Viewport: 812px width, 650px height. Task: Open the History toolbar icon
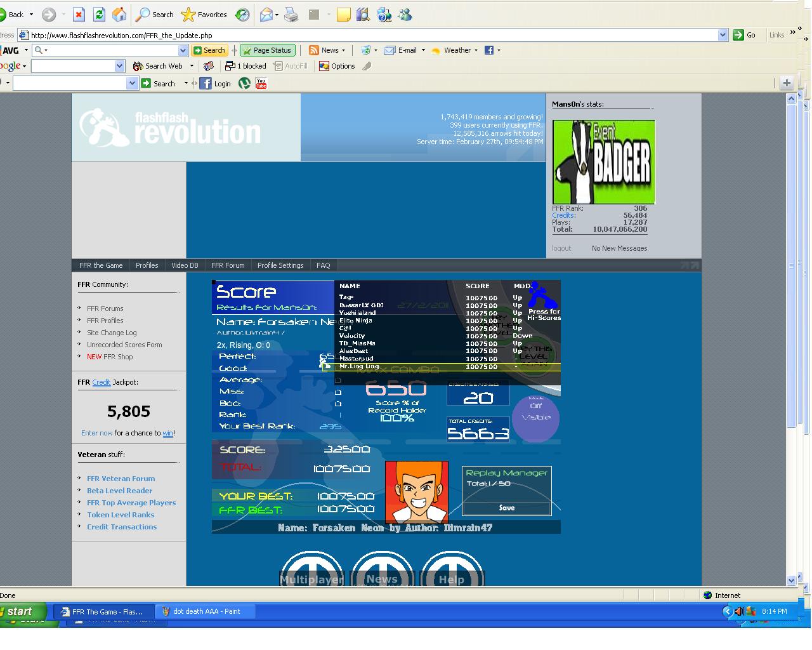tap(242, 14)
